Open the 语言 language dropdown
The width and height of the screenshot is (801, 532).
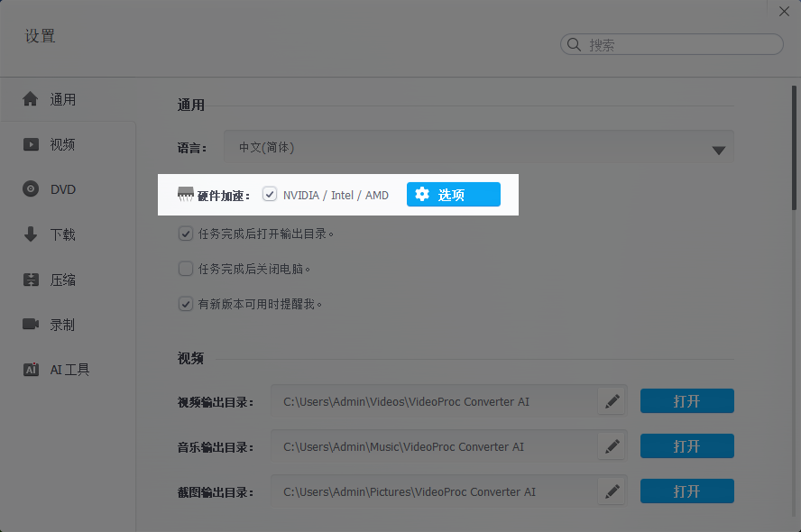click(479, 147)
